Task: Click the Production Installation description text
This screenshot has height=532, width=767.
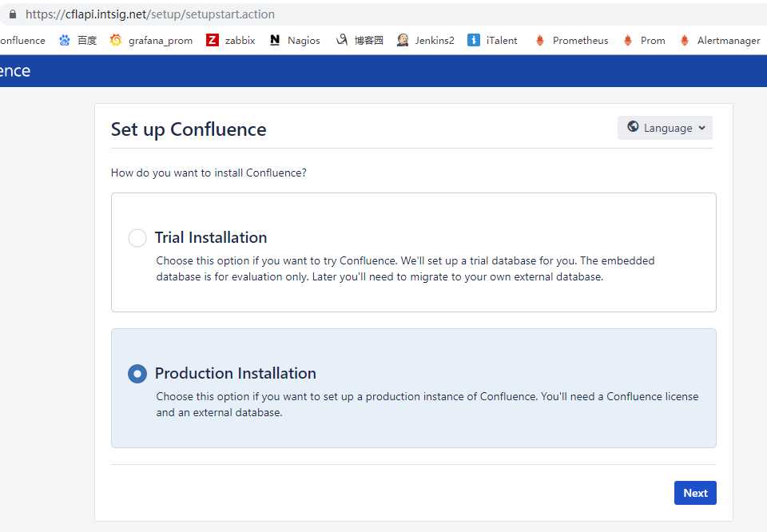Action: 427,404
